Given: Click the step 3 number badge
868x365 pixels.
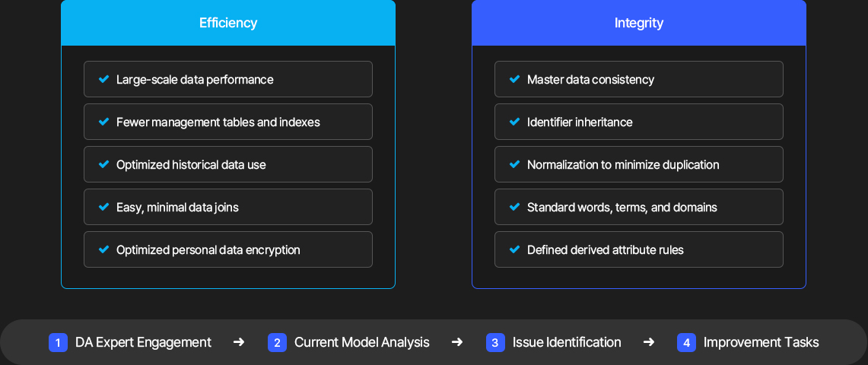Looking at the screenshot, I should tap(495, 342).
